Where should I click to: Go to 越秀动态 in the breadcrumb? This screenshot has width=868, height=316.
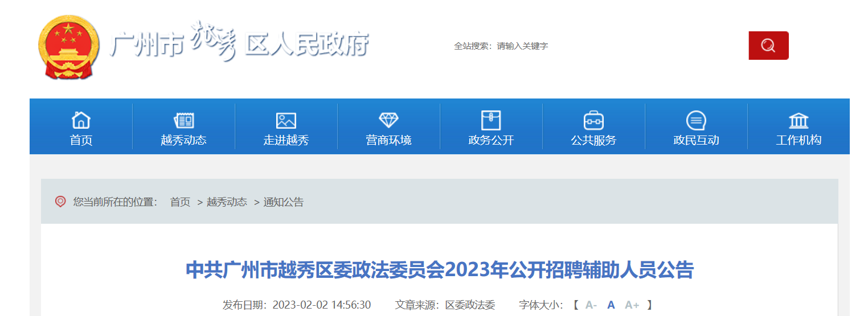click(x=227, y=202)
